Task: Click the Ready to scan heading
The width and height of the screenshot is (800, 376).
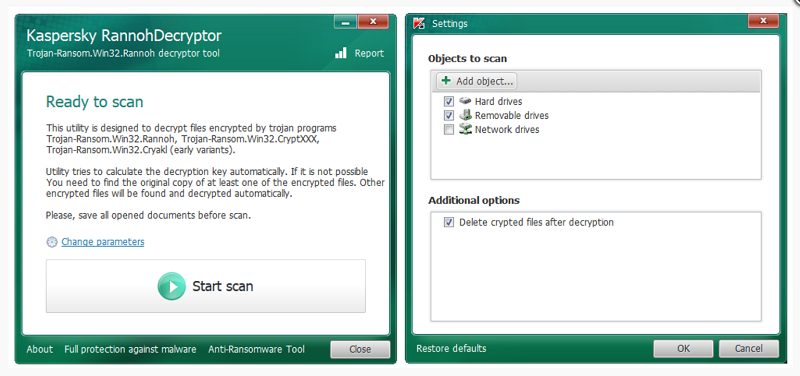Action: coord(94,102)
